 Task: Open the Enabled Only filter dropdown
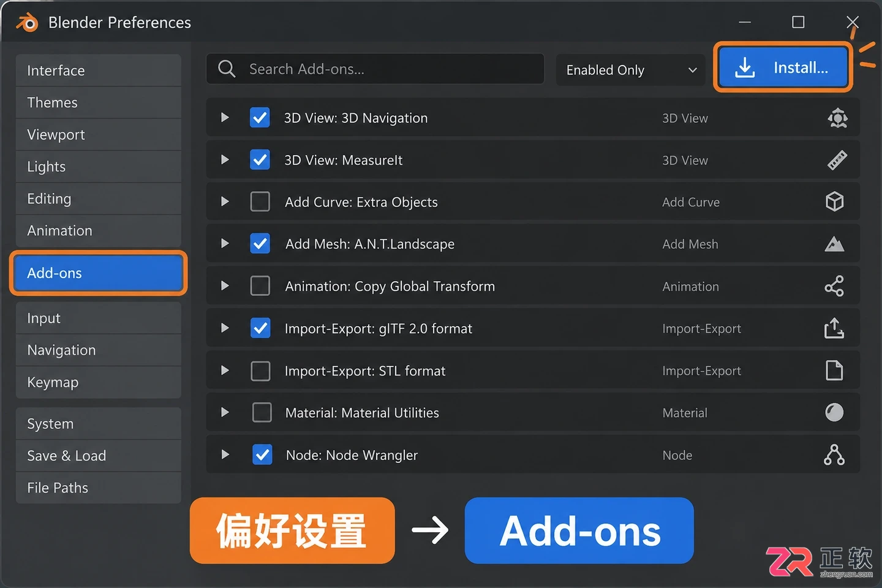click(630, 69)
